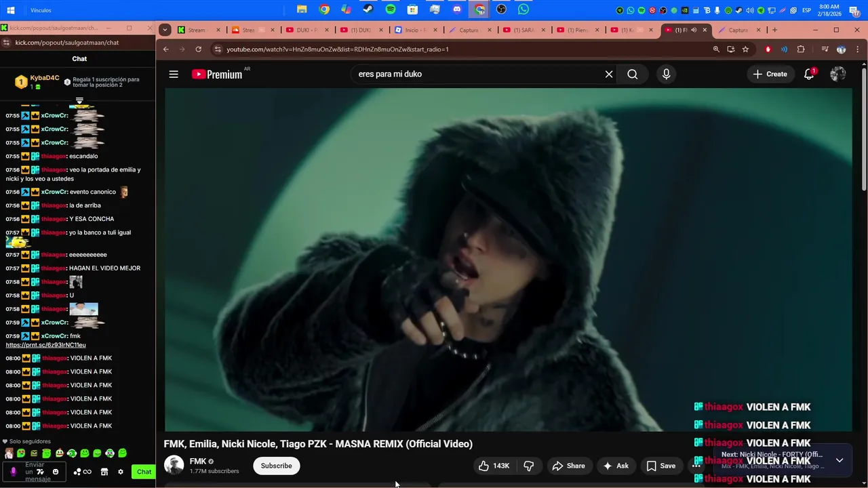This screenshot has height=488, width=868.
Task: Share the video
Action: (x=568, y=466)
